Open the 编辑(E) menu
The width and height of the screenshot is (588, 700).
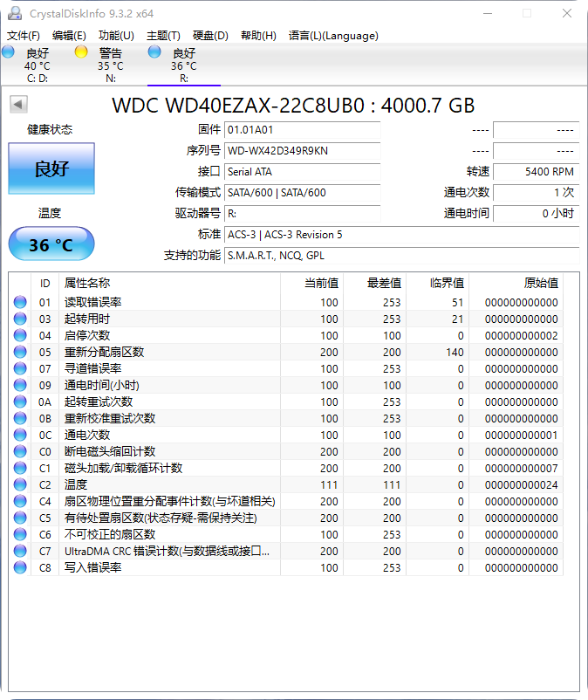click(69, 36)
